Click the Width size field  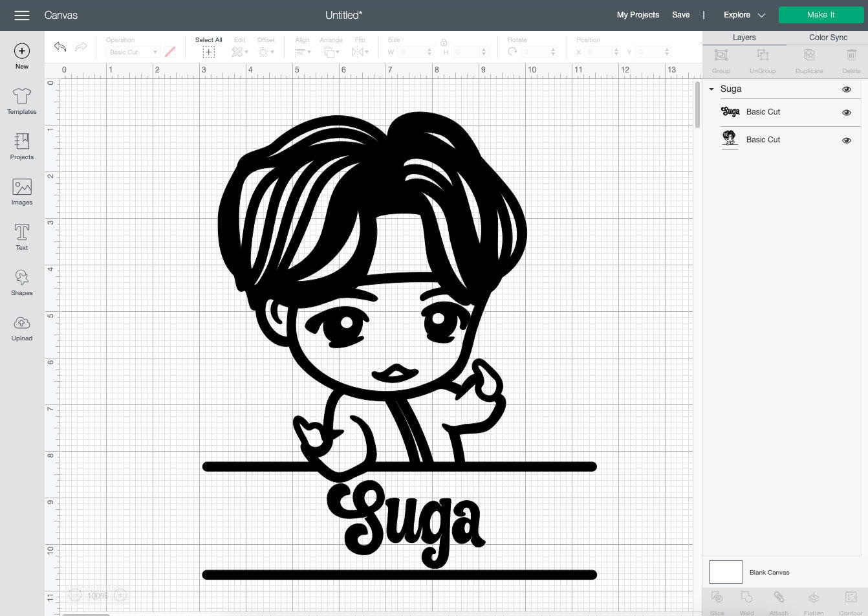pos(415,52)
